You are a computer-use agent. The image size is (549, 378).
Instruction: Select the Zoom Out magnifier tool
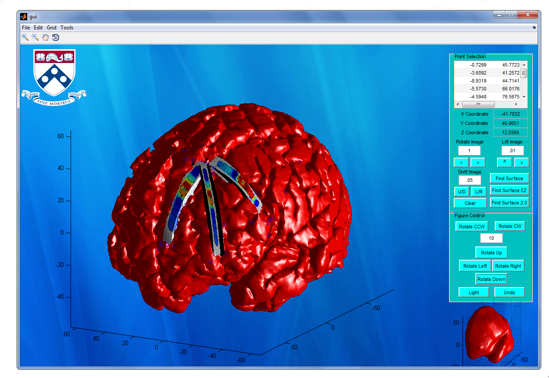pyautogui.click(x=35, y=37)
